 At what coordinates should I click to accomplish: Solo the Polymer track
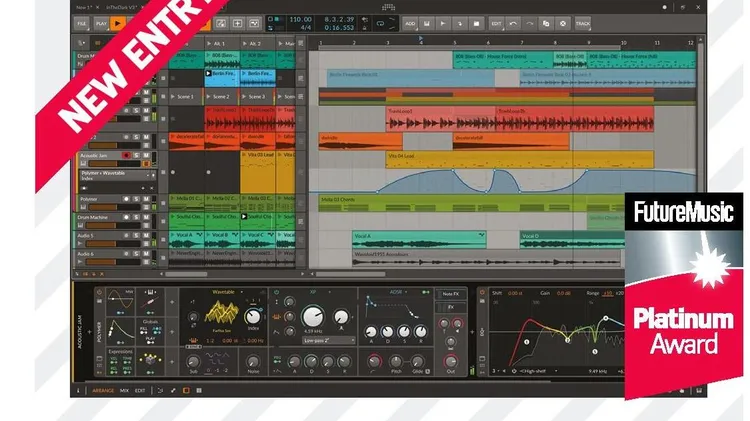[136, 199]
